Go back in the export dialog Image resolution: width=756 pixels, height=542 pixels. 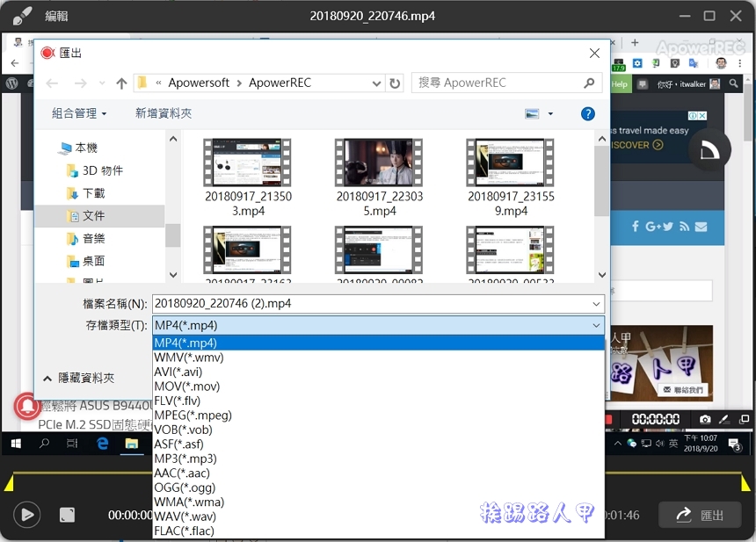(x=52, y=83)
